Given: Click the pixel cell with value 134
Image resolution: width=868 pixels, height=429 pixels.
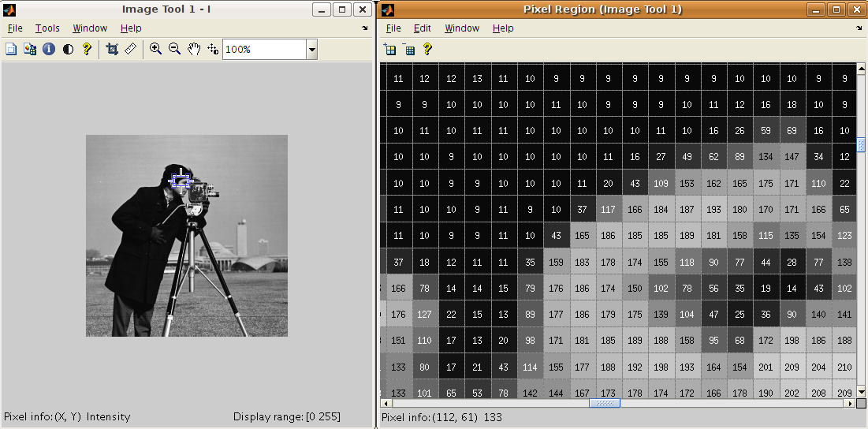Looking at the screenshot, I should point(766,157).
